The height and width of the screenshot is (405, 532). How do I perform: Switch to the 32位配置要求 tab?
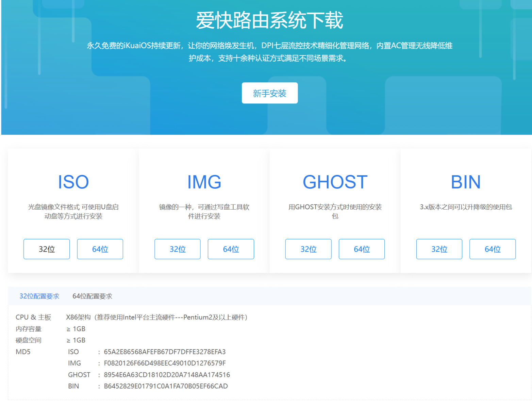(x=39, y=296)
